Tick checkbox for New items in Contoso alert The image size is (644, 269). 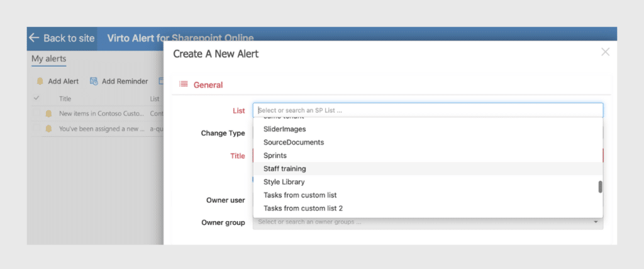point(36,113)
